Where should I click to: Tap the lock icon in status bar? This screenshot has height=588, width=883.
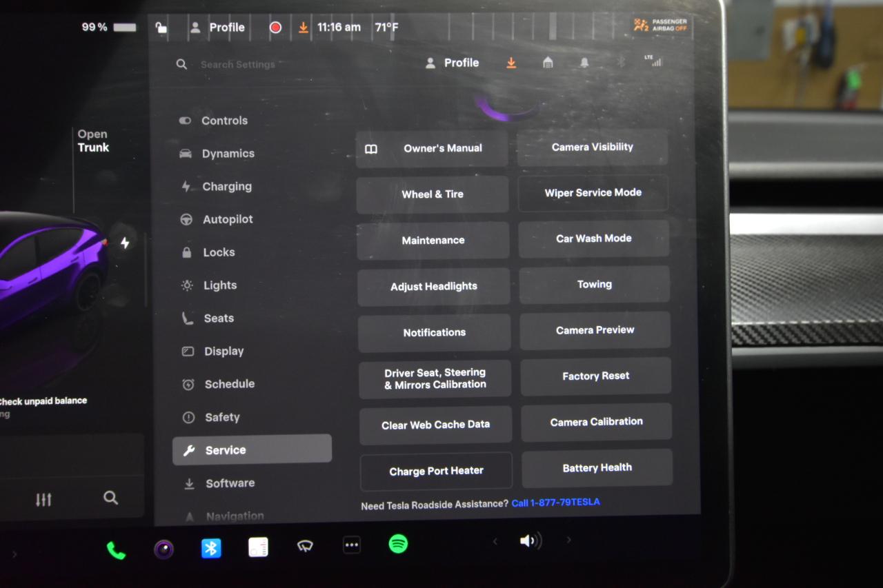click(x=161, y=28)
